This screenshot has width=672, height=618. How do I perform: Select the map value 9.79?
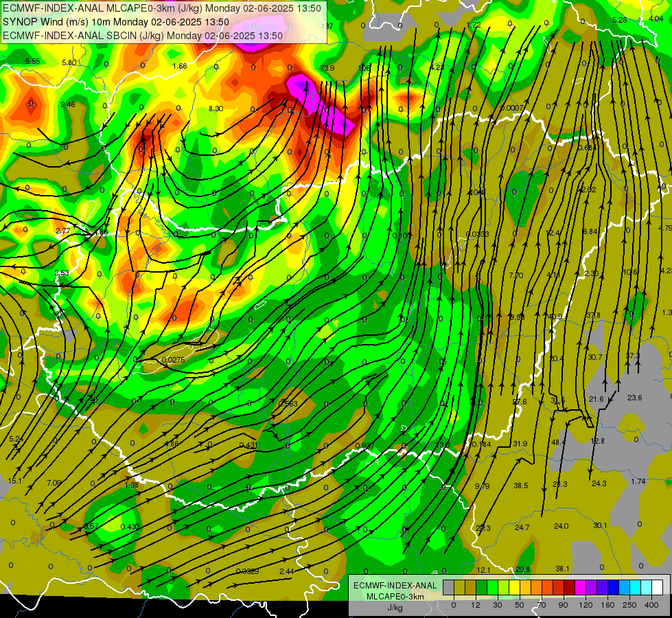click(x=482, y=486)
